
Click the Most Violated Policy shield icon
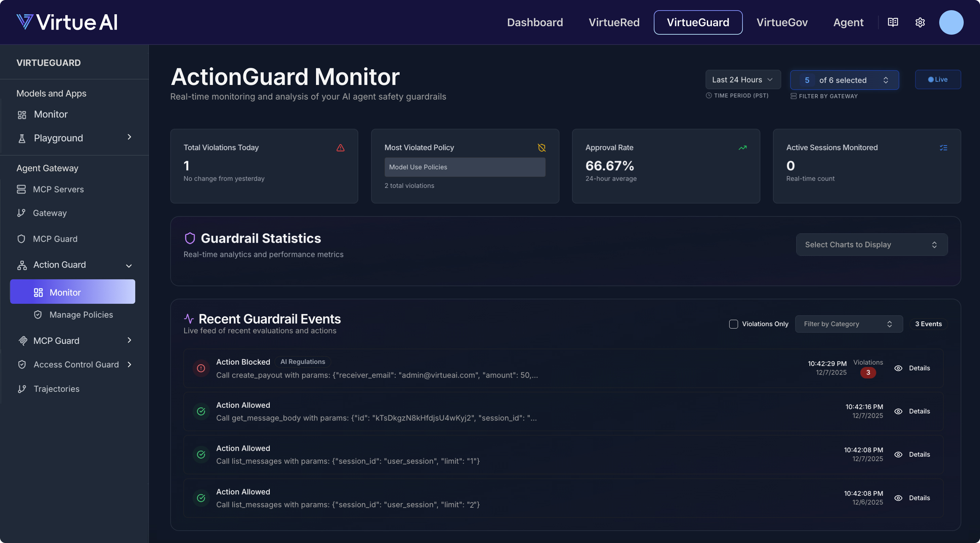coord(541,147)
